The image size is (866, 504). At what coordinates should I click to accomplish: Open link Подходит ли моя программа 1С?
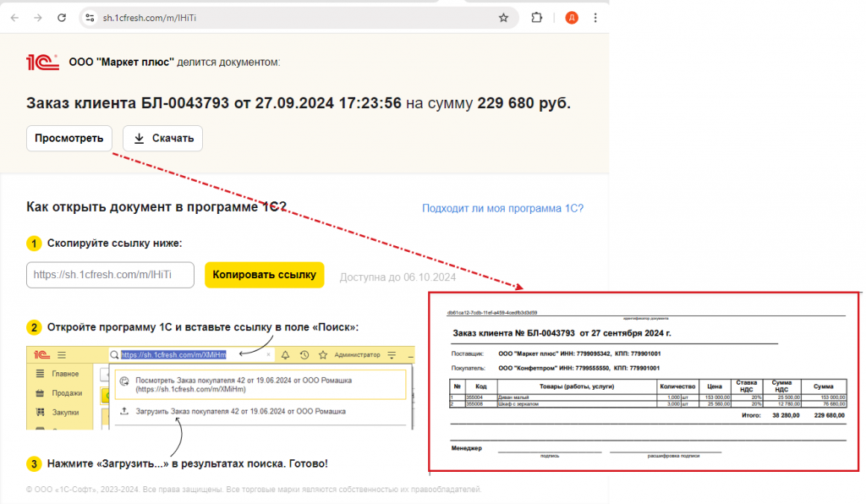pos(502,208)
